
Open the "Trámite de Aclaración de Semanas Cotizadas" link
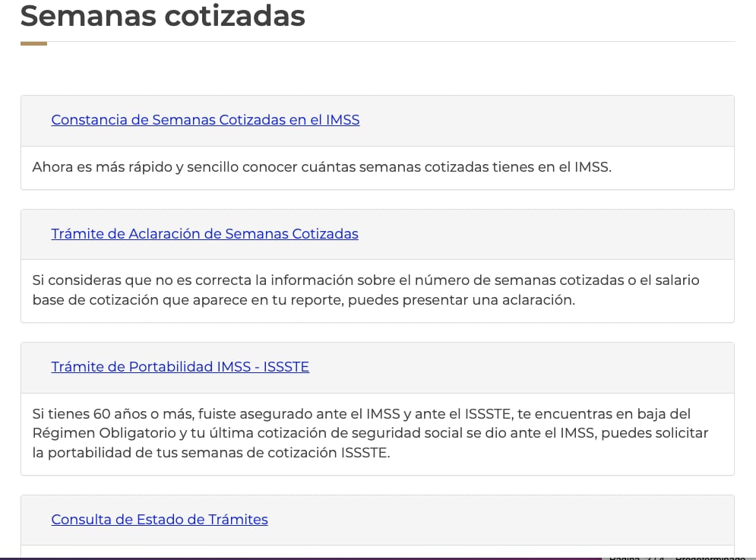(204, 234)
